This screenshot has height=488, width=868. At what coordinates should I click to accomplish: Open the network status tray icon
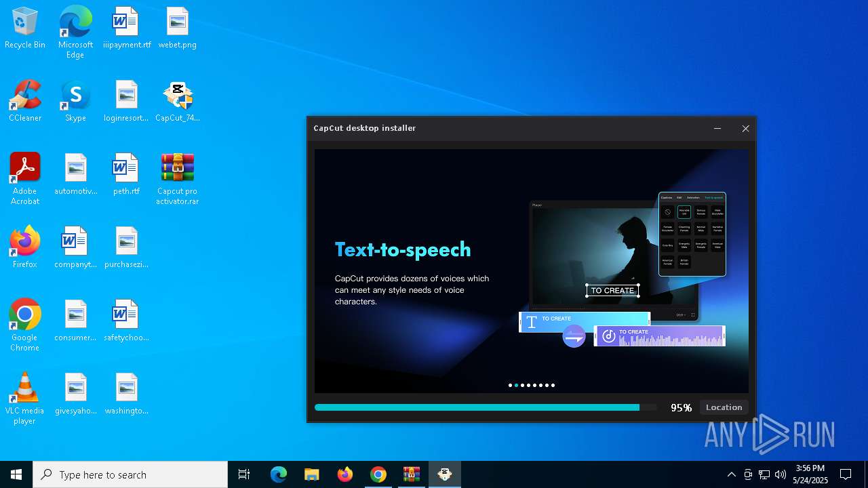764,474
